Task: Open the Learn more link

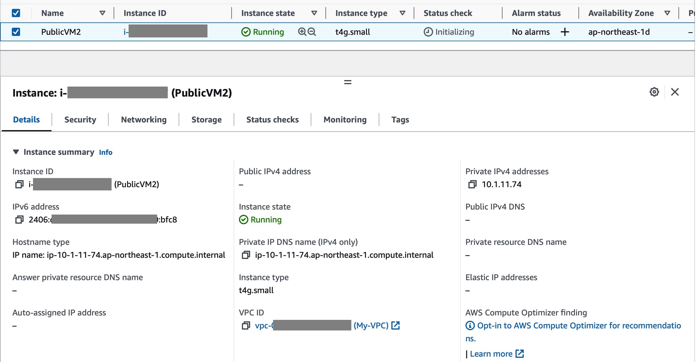Action: pyautogui.click(x=491, y=354)
